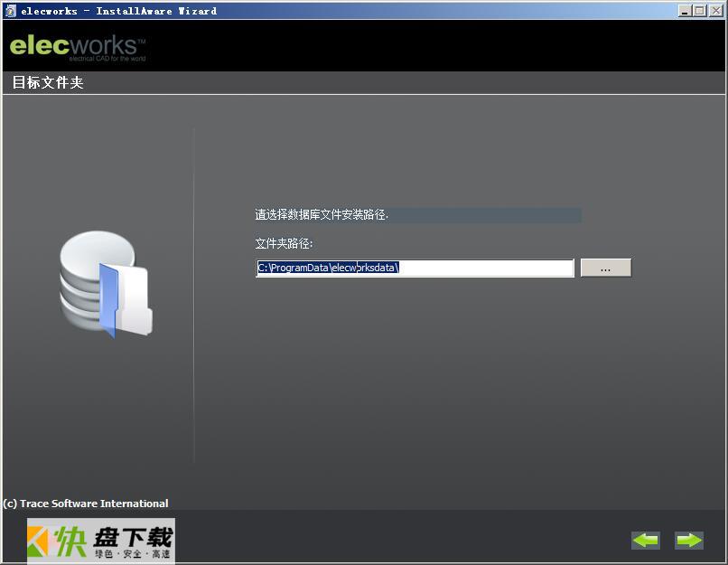The width and height of the screenshot is (728, 565).
Task: Click the green next arrow button
Action: [x=689, y=540]
